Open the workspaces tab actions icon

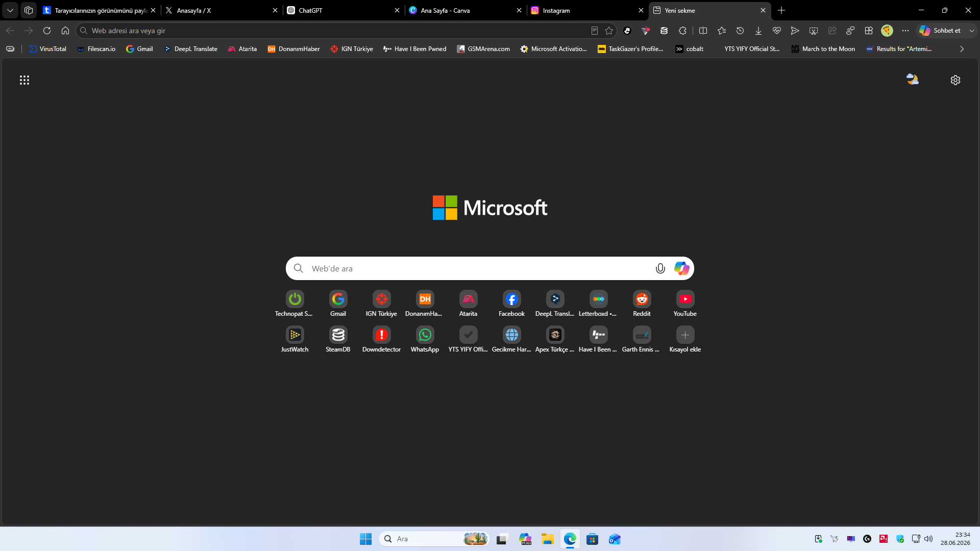point(29,10)
